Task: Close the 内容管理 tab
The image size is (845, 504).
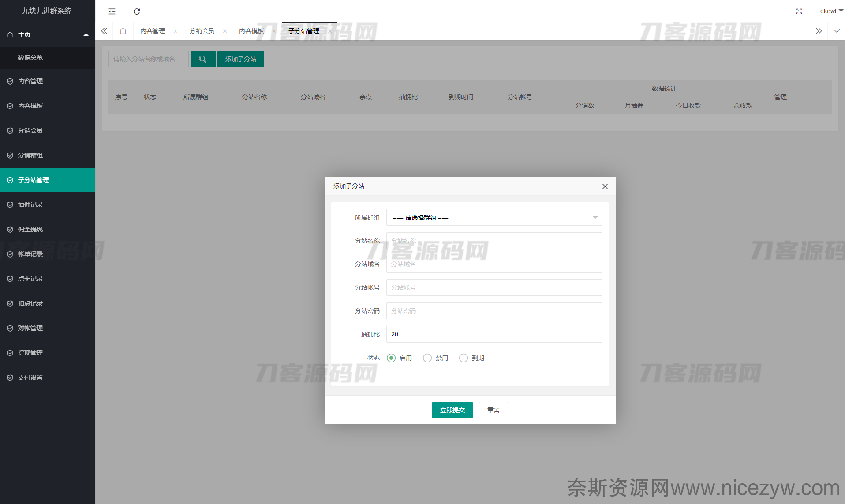Action: pyautogui.click(x=176, y=31)
